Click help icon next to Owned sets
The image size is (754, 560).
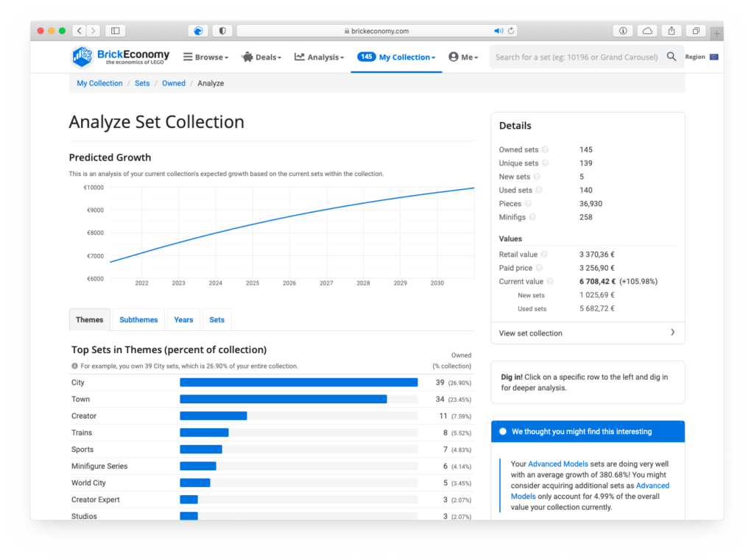pyautogui.click(x=544, y=150)
